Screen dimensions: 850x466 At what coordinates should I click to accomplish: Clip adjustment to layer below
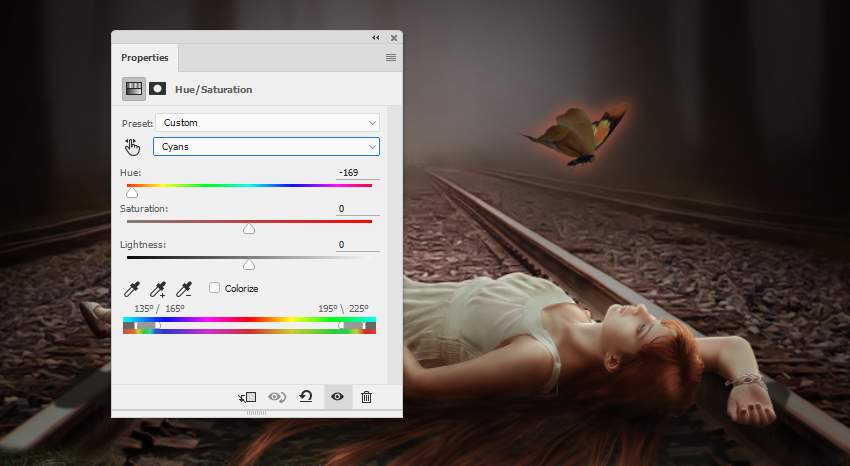[247, 397]
